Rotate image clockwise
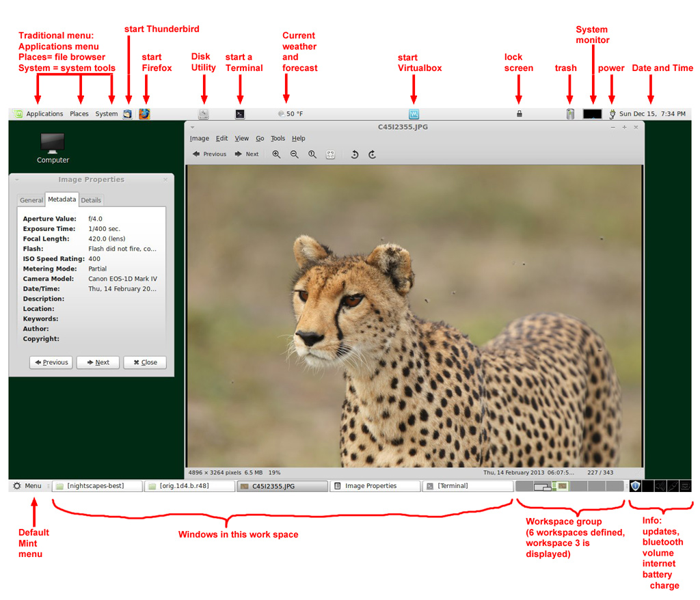Screen dimensions: 700x600 point(373,154)
